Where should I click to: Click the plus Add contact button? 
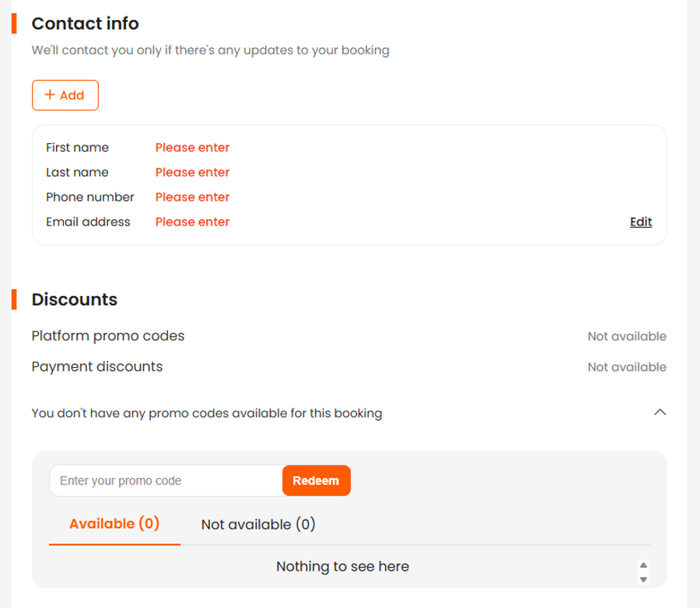tap(65, 95)
